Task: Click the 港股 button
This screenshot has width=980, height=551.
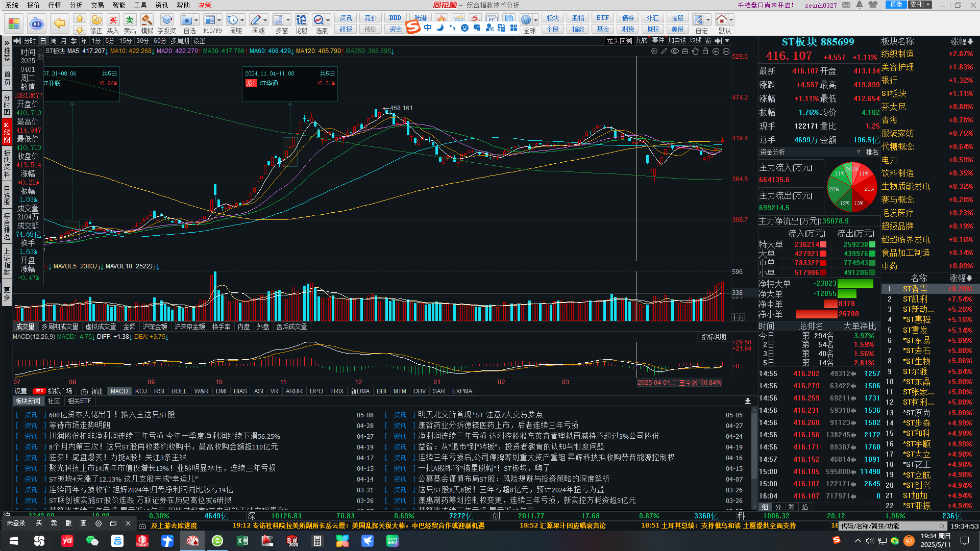Action: coord(677,18)
